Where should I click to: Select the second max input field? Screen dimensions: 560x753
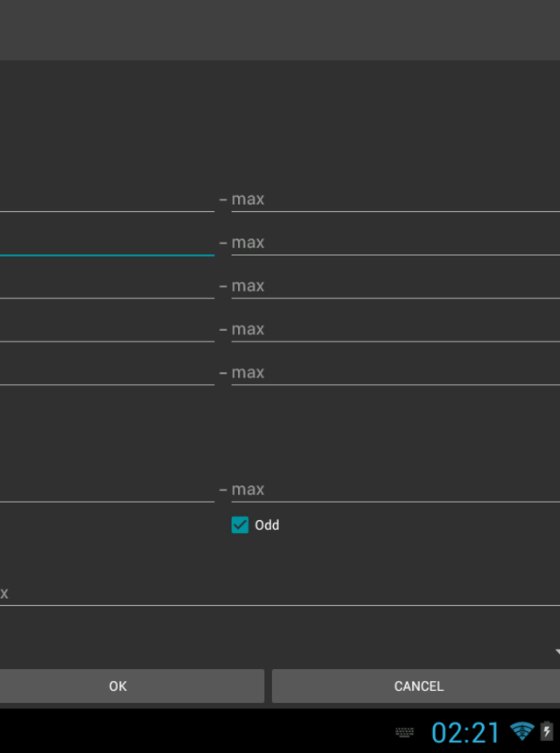click(395, 243)
